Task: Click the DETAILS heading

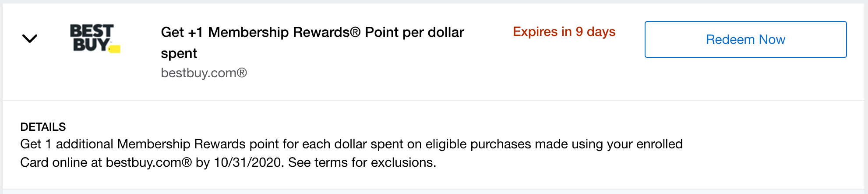Action: pyautogui.click(x=43, y=127)
